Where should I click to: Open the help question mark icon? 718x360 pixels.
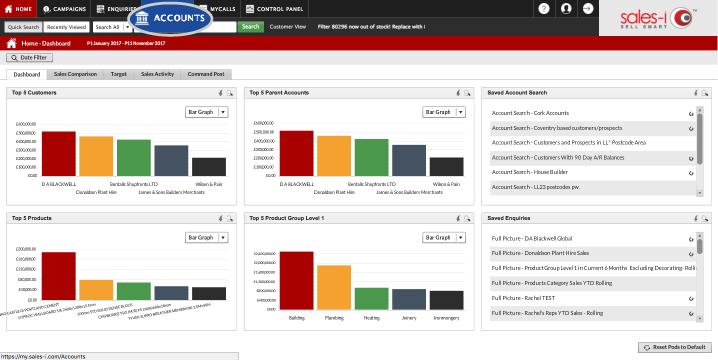point(544,9)
